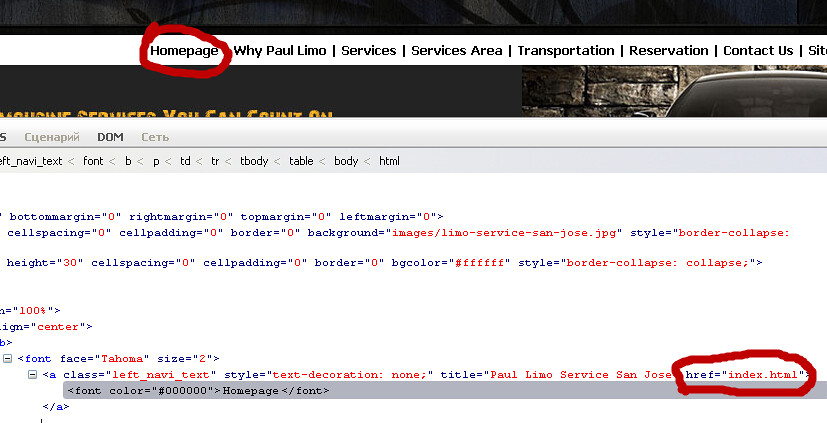Click the closing </a> tag line
Image resolution: width=827 pixels, height=423 pixels.
coord(56,407)
